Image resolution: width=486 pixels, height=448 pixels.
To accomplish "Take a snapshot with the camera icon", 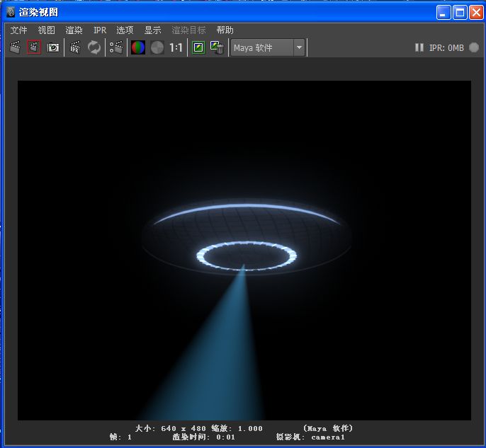I will point(53,47).
